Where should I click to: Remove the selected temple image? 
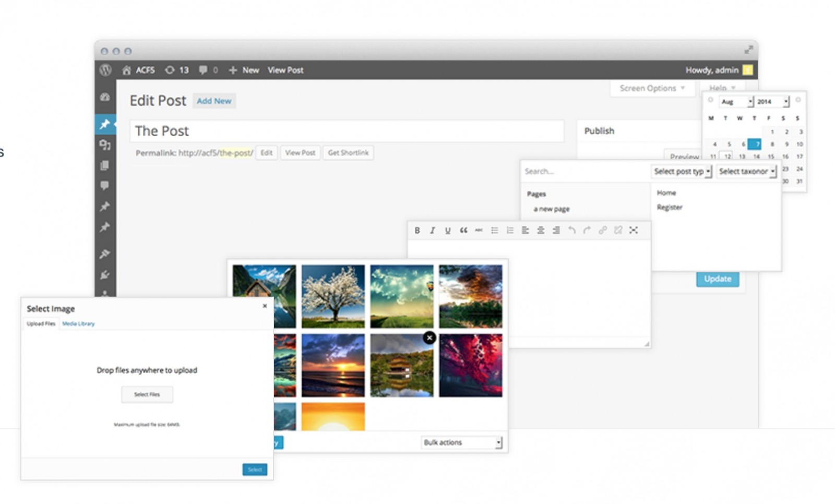tap(429, 338)
